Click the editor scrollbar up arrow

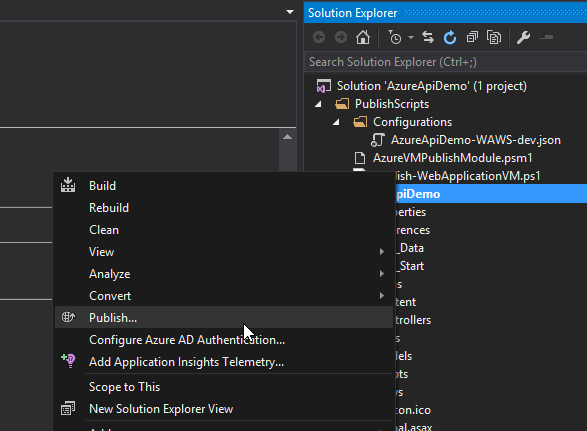pos(288,137)
